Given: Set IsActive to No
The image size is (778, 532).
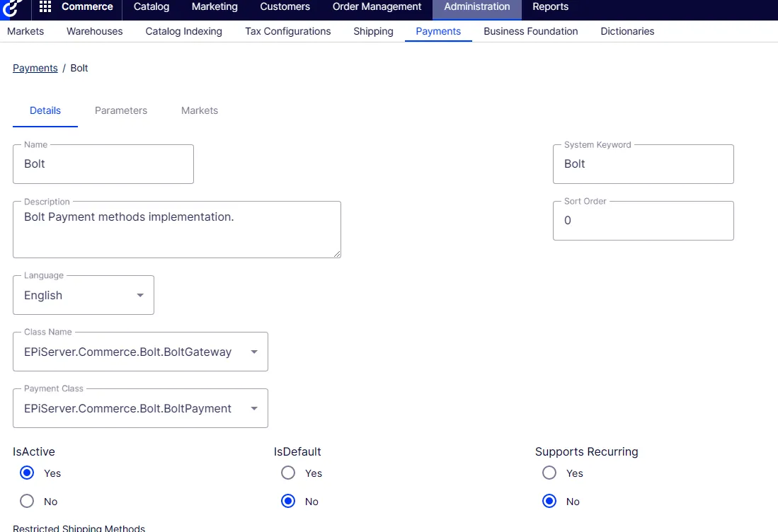Looking at the screenshot, I should [x=27, y=502].
